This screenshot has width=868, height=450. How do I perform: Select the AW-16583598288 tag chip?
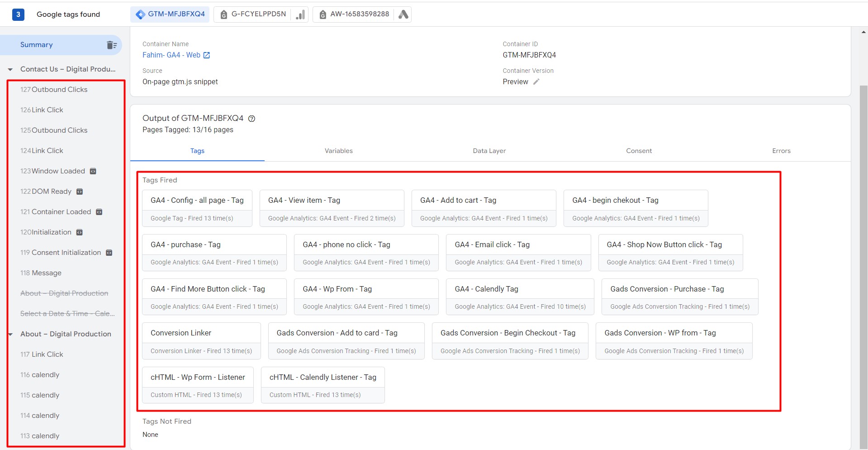(x=362, y=14)
